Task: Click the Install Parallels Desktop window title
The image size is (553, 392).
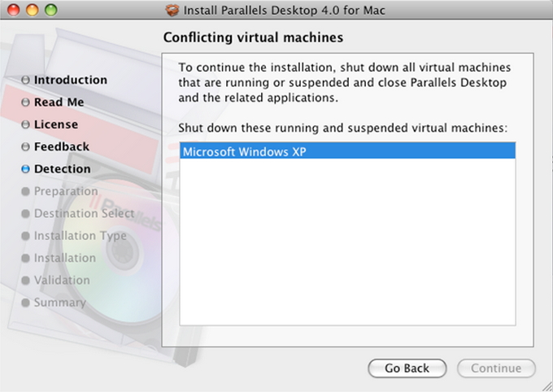Action: [285, 11]
